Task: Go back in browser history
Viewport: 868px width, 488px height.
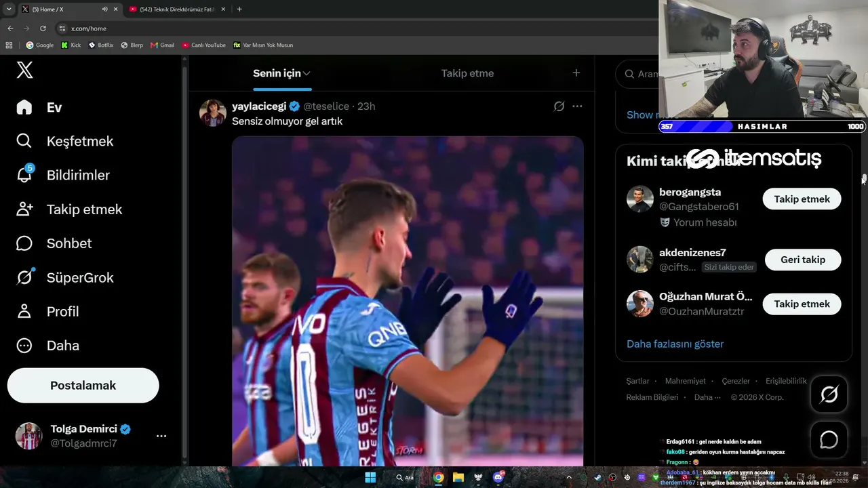Action: pyautogui.click(x=10, y=28)
